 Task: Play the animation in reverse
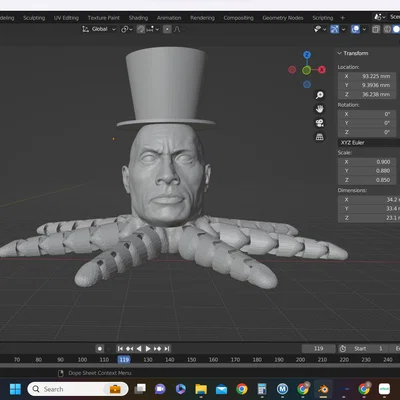pyautogui.click(x=139, y=349)
